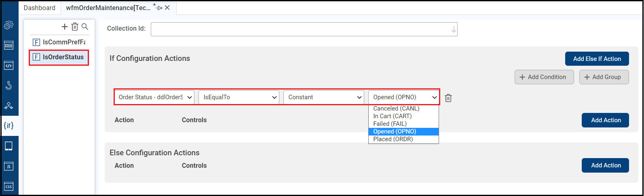Click the tablet device sidebar icon
644x196 pixels.
(8, 146)
